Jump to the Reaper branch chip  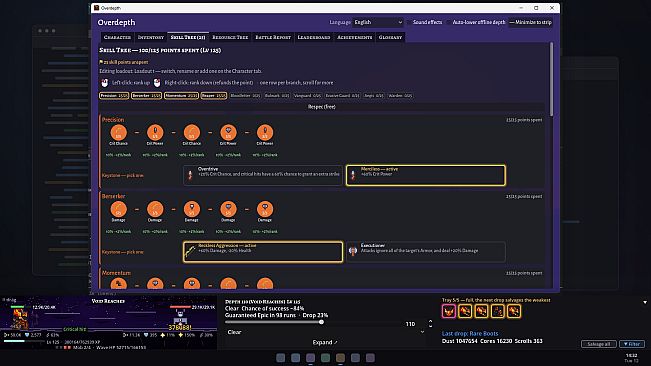[214, 95]
